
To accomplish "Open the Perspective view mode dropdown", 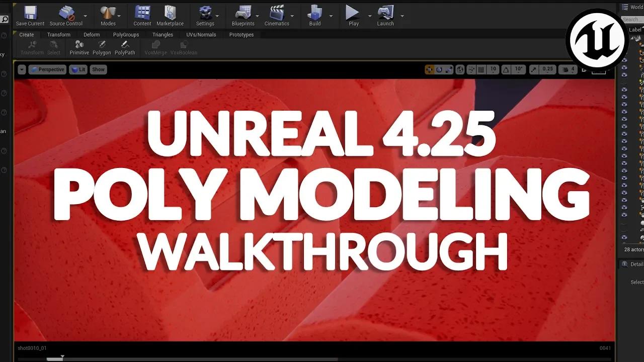I will click(47, 69).
